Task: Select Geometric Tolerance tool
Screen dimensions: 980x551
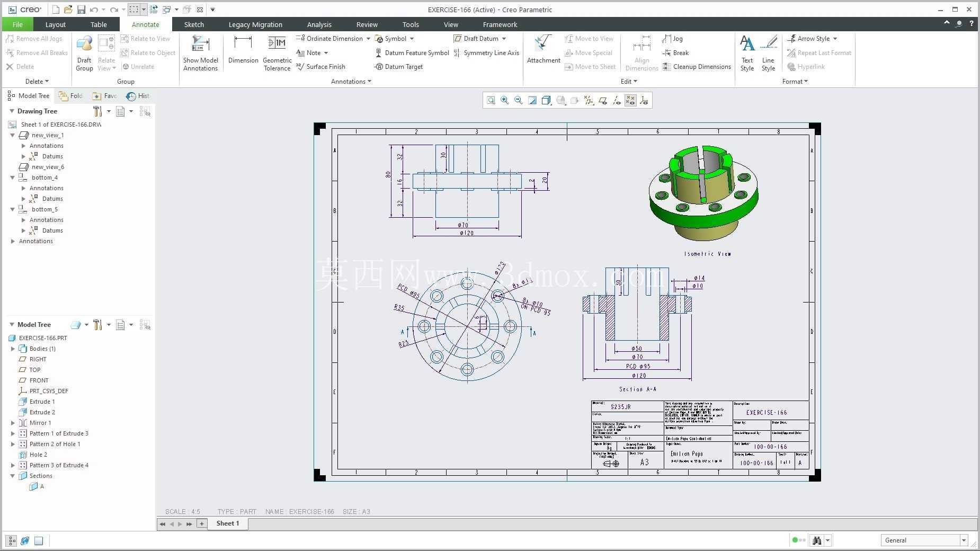Action: click(277, 53)
